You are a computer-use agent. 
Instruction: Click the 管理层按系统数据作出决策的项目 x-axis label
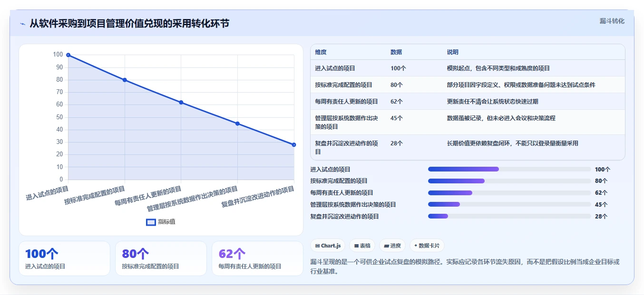[192, 199]
